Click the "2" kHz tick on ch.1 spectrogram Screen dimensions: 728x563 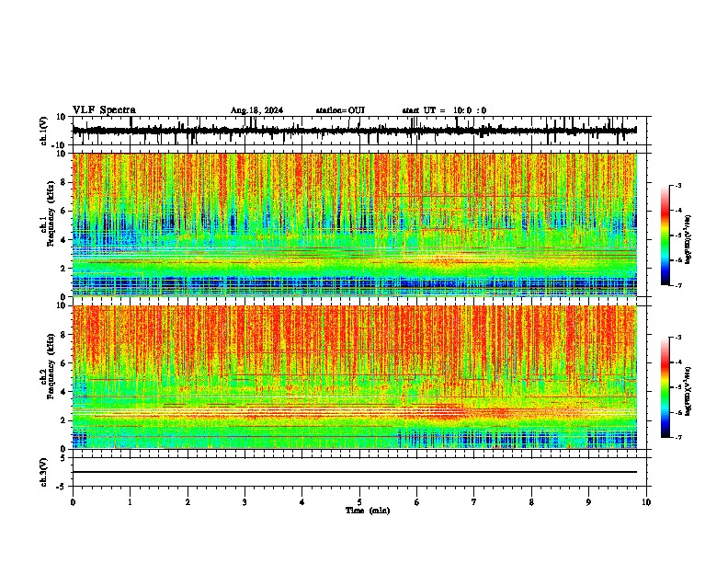pyautogui.click(x=63, y=268)
